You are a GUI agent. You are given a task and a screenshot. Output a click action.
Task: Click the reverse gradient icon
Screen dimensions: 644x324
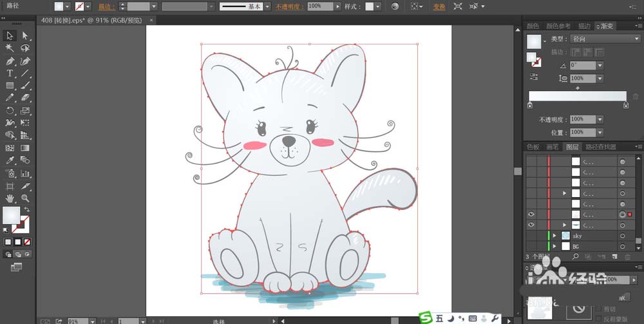click(x=533, y=77)
